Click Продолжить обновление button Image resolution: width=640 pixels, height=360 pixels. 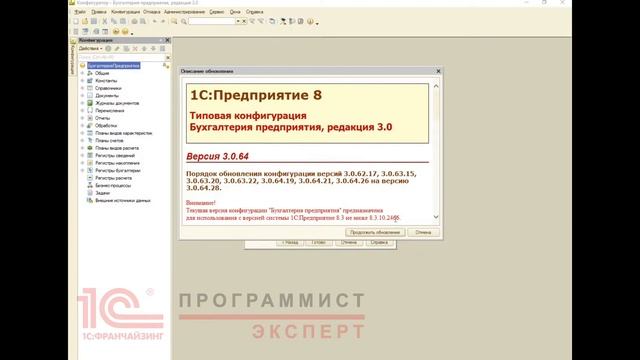click(375, 232)
